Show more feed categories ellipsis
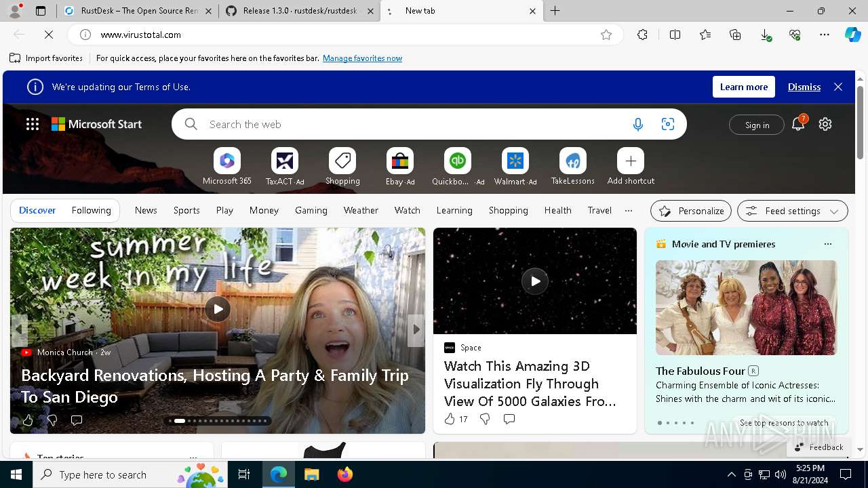Viewport: 868px width, 488px height. point(629,211)
